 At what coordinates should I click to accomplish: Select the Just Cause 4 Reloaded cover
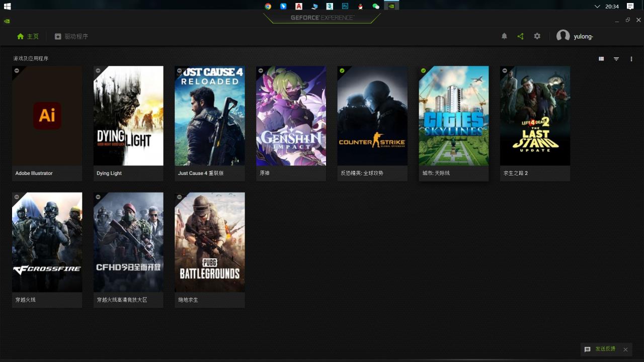210,116
